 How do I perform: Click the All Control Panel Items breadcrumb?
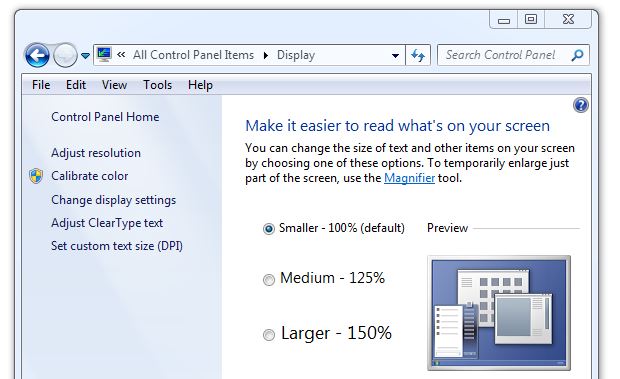(193, 55)
